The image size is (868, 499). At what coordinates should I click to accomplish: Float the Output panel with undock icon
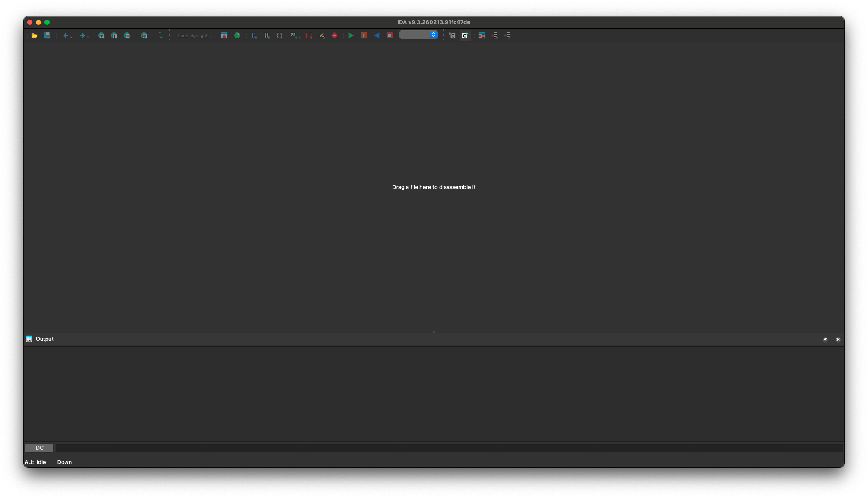click(x=825, y=340)
